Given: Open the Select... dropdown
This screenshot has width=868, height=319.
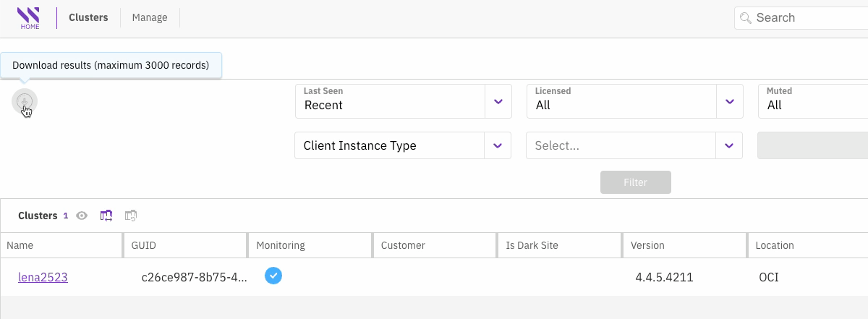Looking at the screenshot, I should coord(729,145).
